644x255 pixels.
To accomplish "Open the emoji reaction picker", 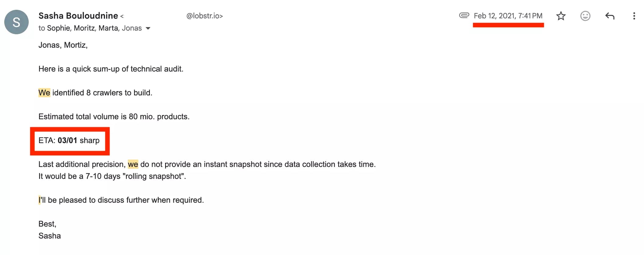I will [x=585, y=16].
